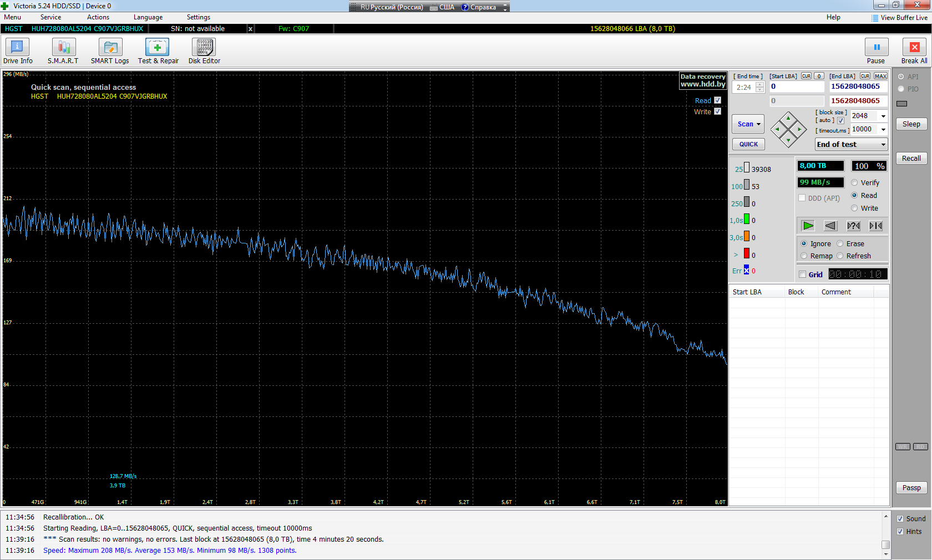932x560 pixels.
Task: Click the small x beside serial number
Action: click(x=250, y=29)
